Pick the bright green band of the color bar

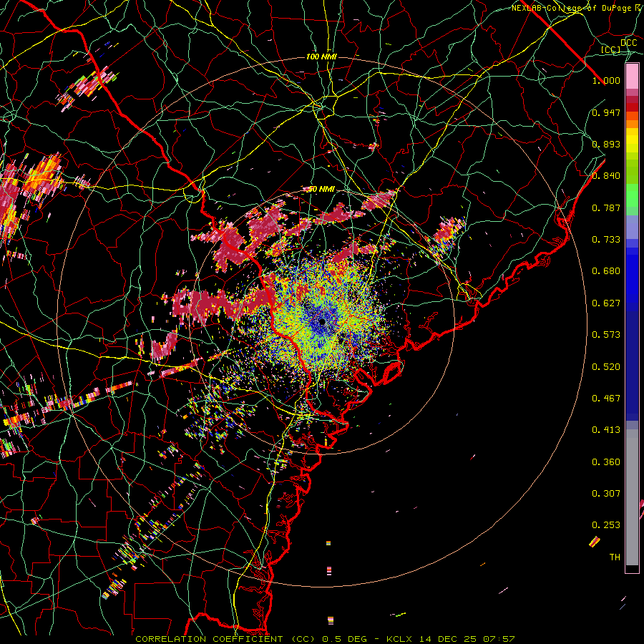point(632,195)
